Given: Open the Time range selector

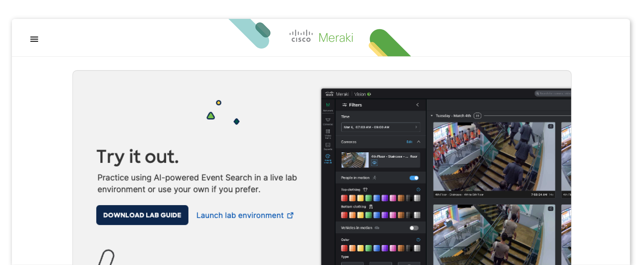Looking at the screenshot, I should [380, 127].
